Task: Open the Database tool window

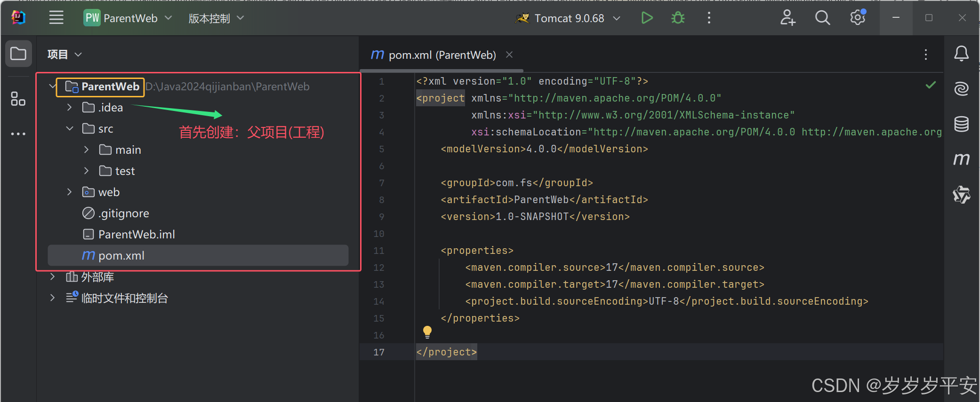Action: coord(961,124)
